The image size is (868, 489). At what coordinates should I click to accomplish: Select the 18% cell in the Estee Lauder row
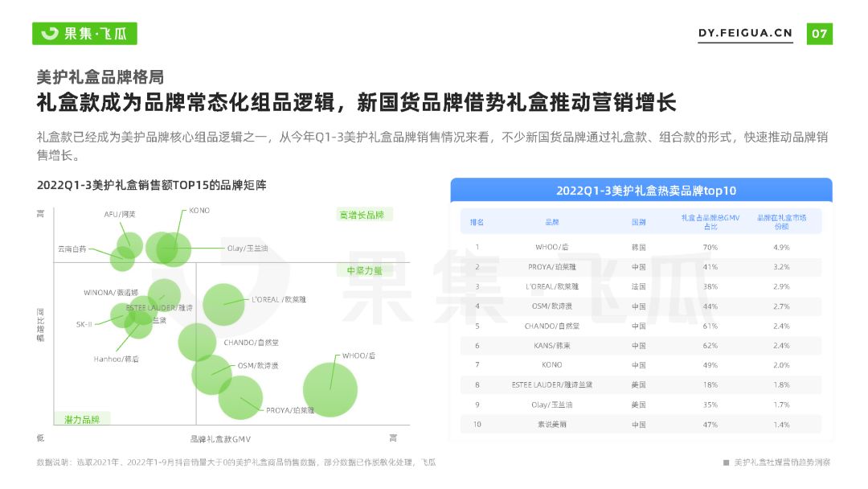tap(710, 385)
